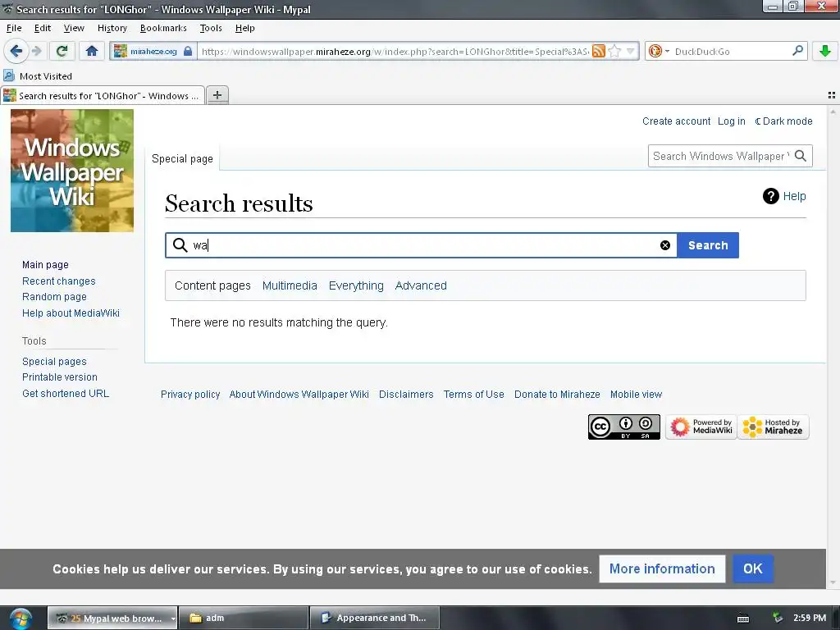Open the Most Visited bookmarks folder
This screenshot has width=840, height=630.
[38, 76]
